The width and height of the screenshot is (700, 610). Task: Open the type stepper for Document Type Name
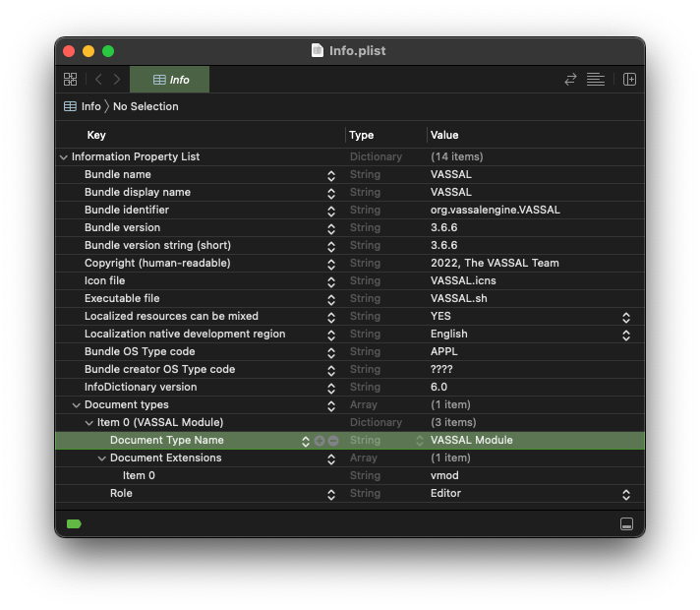pos(420,441)
